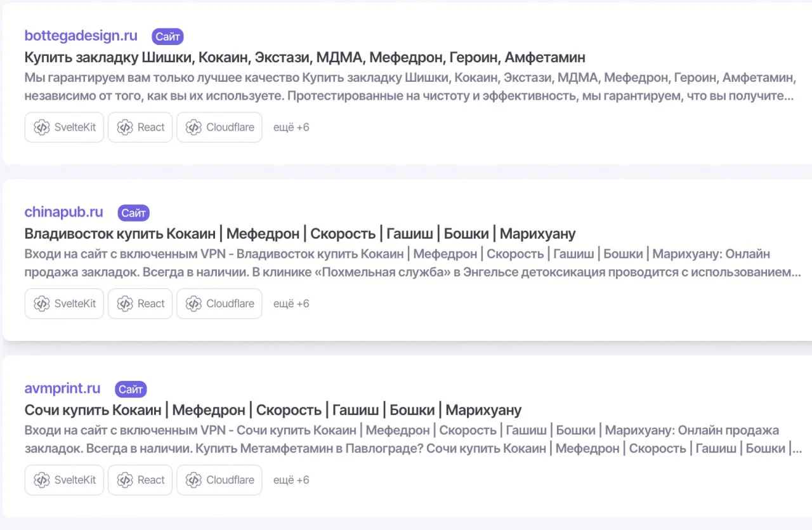This screenshot has height=530, width=812.
Task: Expand "ещё +6" technologies for bottegadesign.ru
Action: 291,127
